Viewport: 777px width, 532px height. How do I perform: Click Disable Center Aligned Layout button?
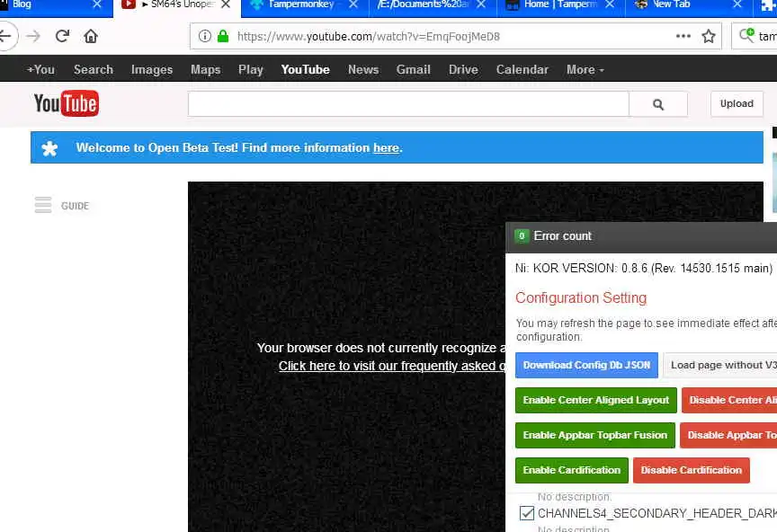(729, 400)
